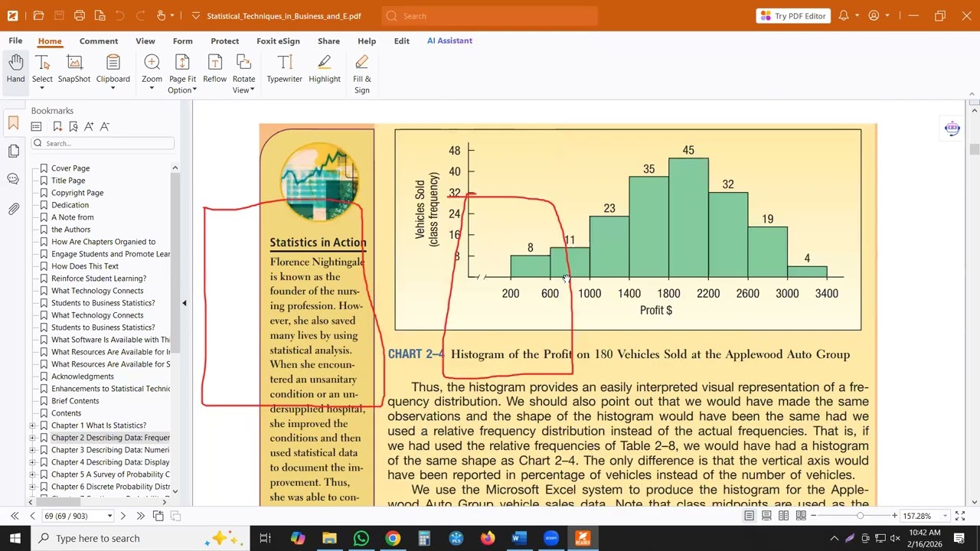Select the Hand tool
Viewport: 980px width, 551px height.
tap(15, 68)
